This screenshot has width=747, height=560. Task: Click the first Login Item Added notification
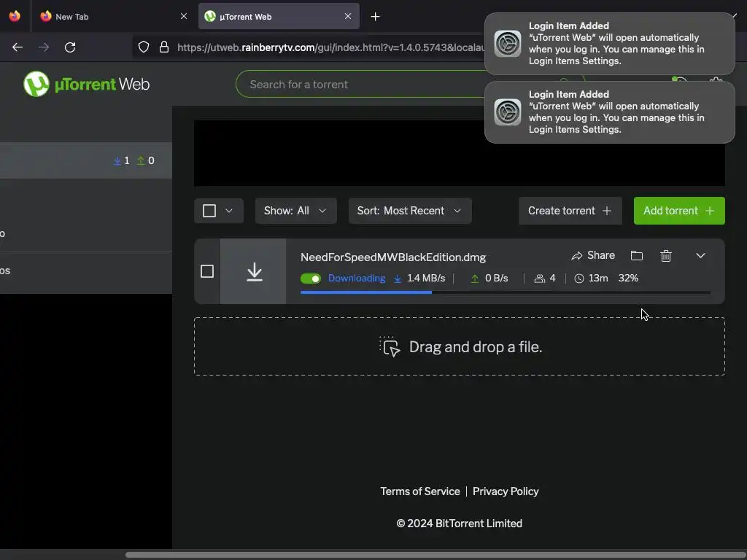(609, 43)
